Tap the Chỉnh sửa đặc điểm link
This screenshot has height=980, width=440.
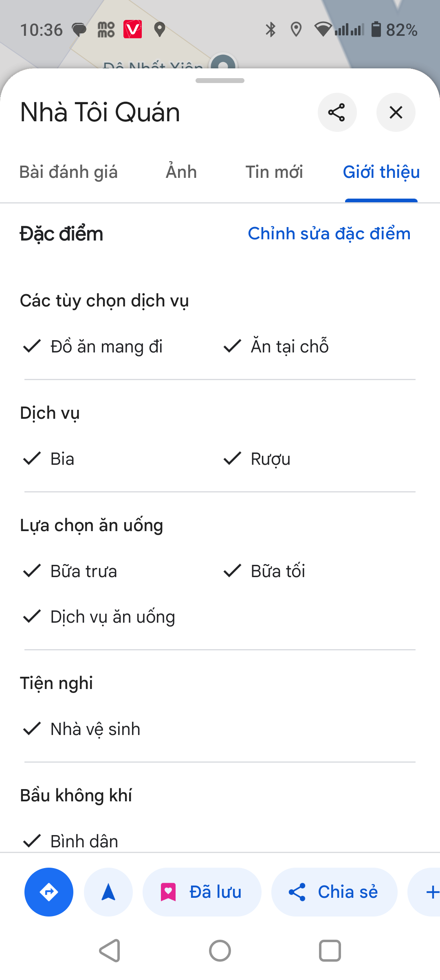[329, 234]
